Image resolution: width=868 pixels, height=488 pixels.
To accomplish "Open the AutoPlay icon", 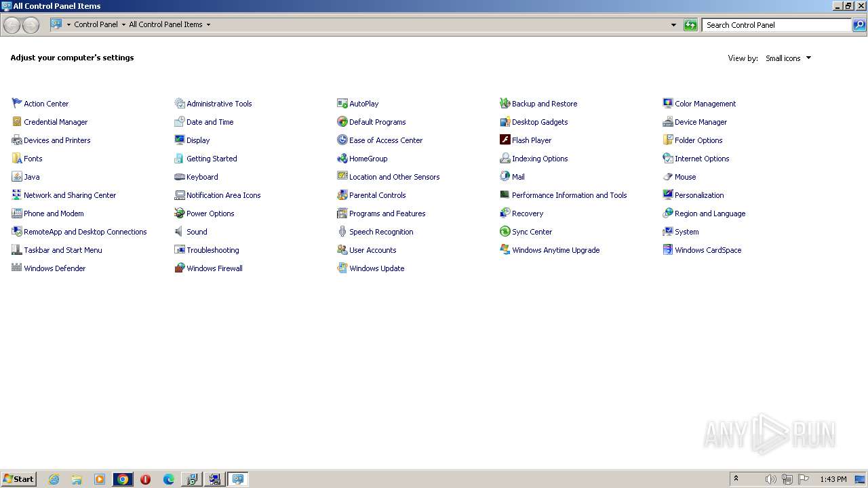I will (342, 103).
